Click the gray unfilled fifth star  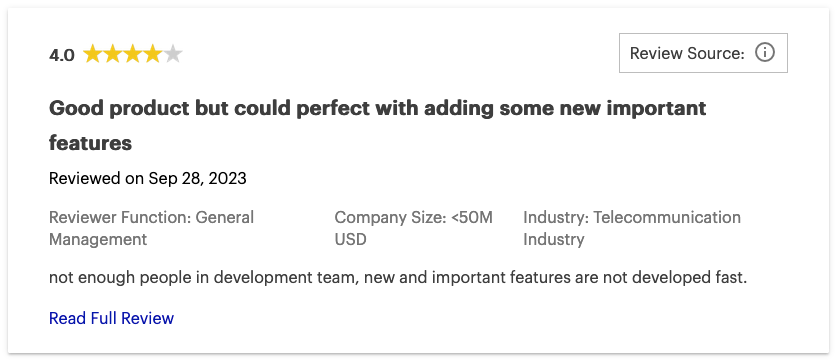coord(173,54)
